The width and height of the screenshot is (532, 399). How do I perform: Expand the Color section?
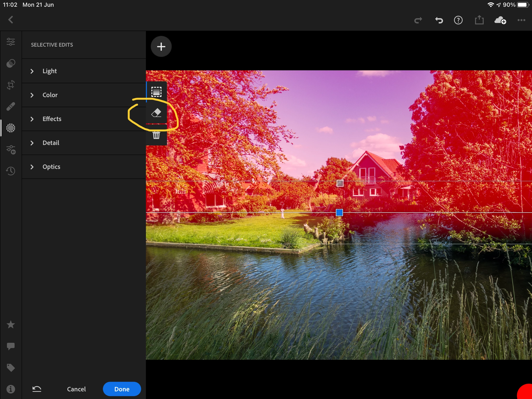pyautogui.click(x=50, y=95)
